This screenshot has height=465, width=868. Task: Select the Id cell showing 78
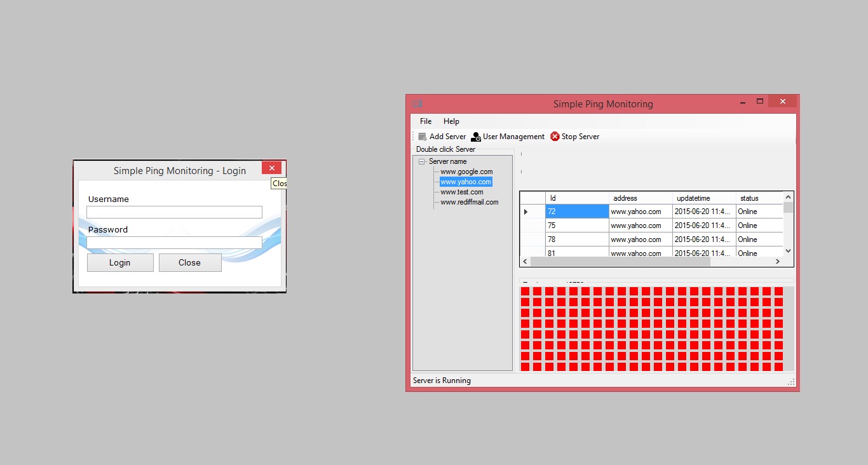tap(577, 239)
